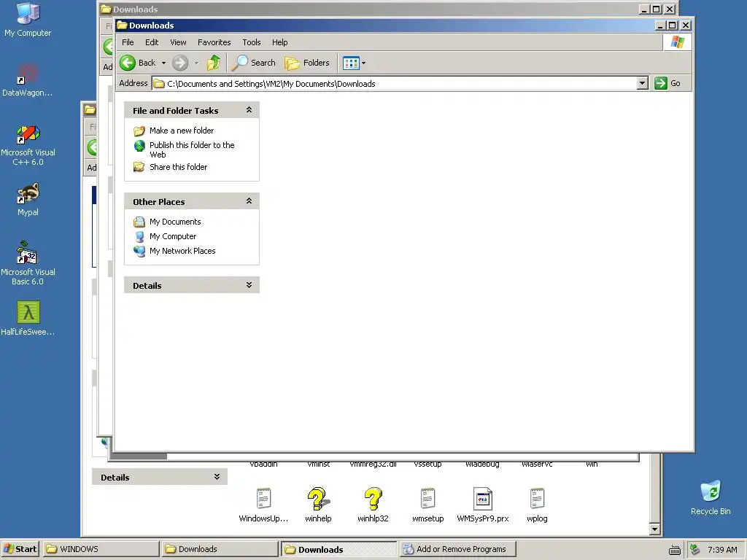Viewport: 747px width, 560px height.
Task: Switch to the non-active Downloads taskbar button
Action: pyautogui.click(x=220, y=549)
